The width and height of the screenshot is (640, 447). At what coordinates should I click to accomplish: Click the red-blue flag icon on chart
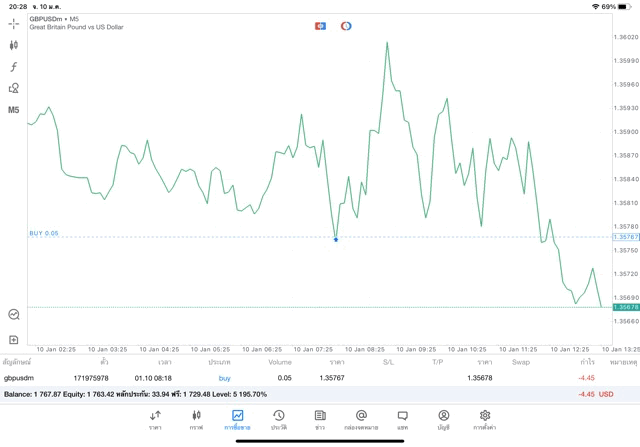(320, 26)
